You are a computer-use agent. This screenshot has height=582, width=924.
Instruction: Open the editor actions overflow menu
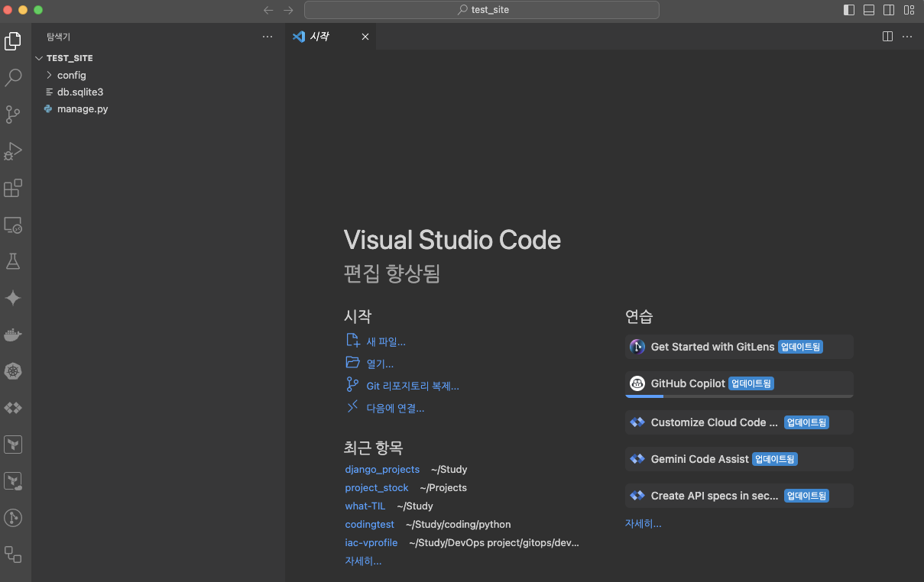907,36
